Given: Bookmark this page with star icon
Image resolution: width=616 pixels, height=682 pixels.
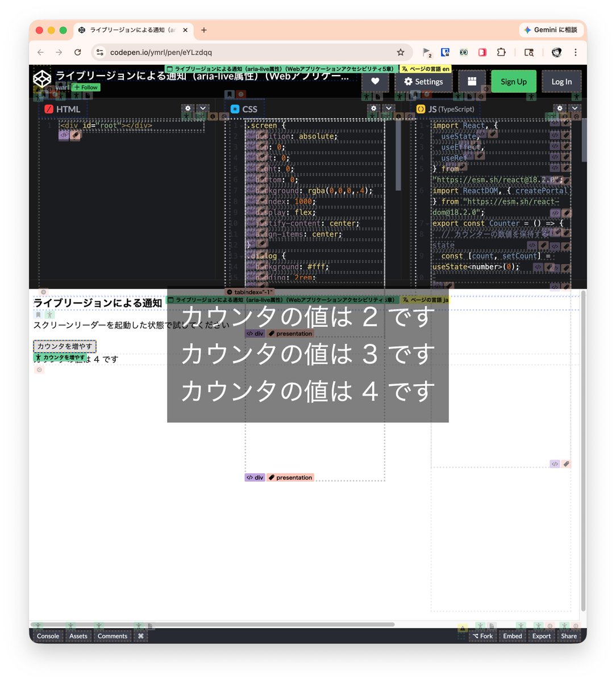Looking at the screenshot, I should click(401, 52).
